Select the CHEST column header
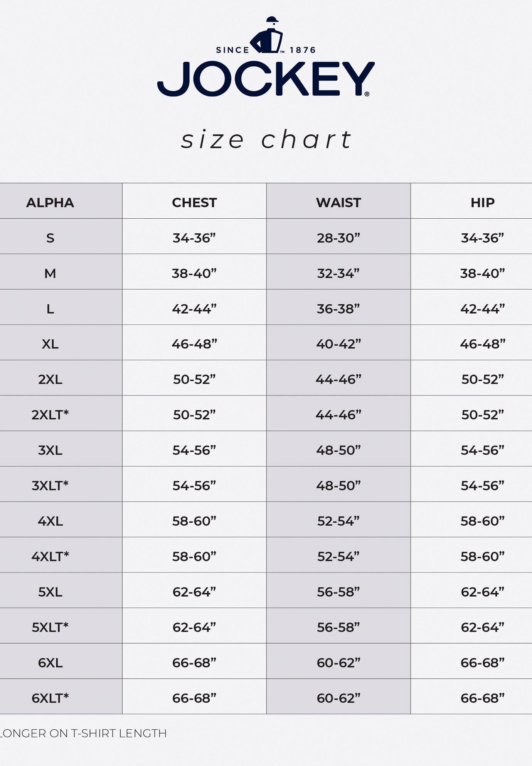Image resolution: width=532 pixels, height=766 pixels. (194, 202)
